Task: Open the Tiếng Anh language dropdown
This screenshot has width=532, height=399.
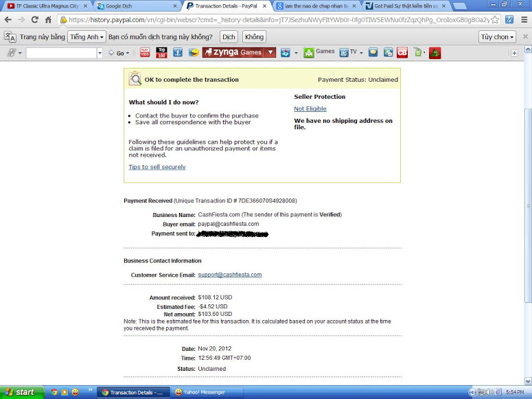Action: (87, 36)
